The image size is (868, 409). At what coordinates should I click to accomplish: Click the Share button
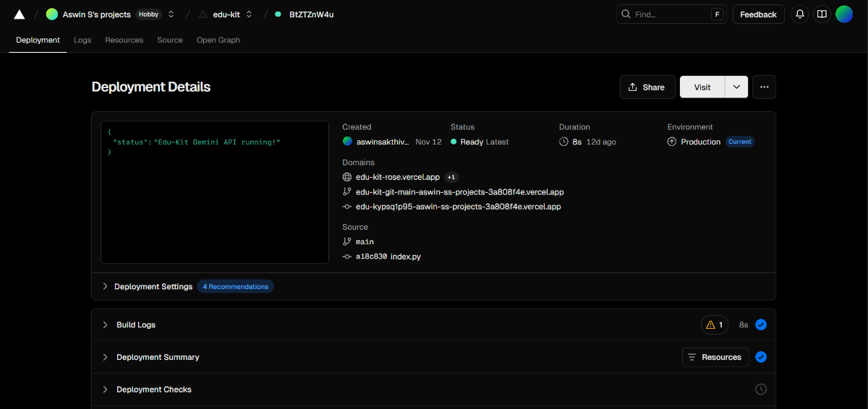[647, 87]
